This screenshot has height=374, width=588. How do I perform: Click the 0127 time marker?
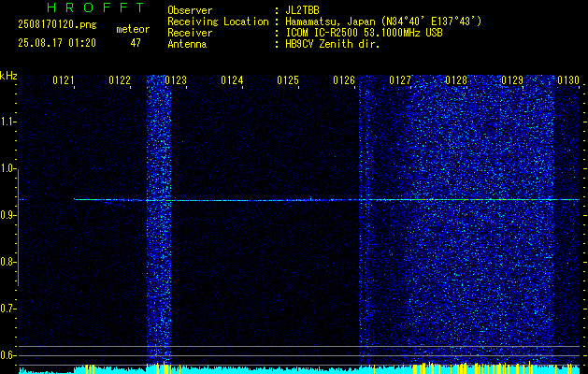[x=400, y=79]
